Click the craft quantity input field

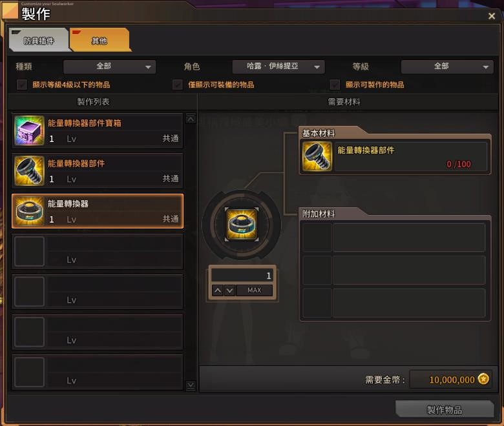coord(242,276)
